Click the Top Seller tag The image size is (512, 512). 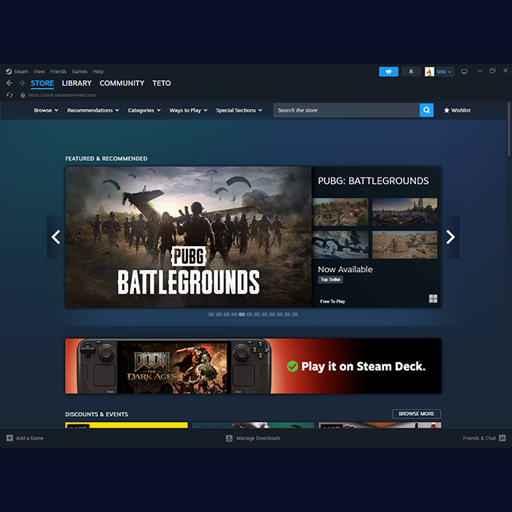330,280
